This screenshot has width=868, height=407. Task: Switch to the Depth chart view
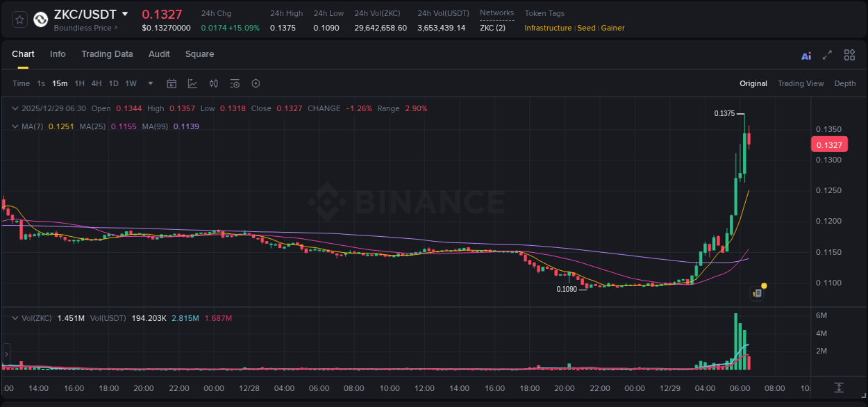pyautogui.click(x=844, y=83)
